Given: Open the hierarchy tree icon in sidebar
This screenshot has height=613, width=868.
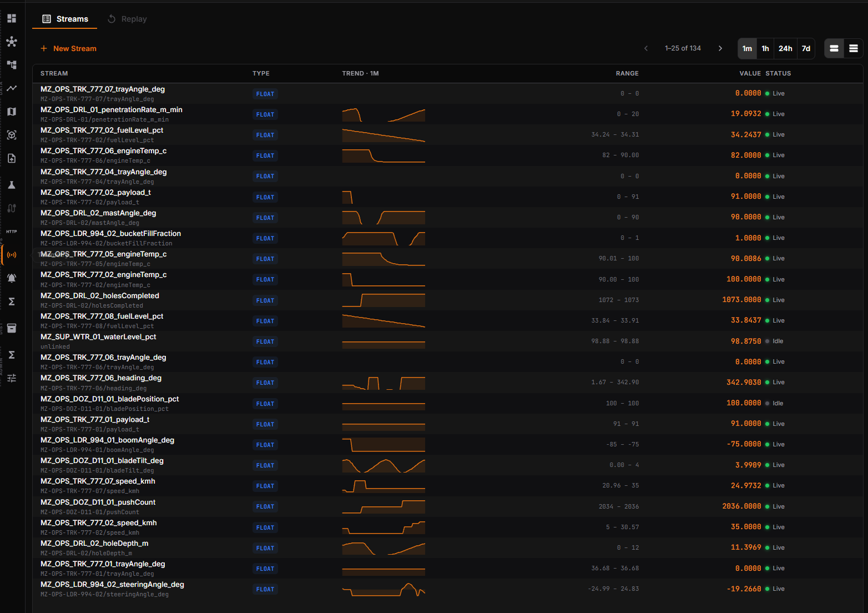Looking at the screenshot, I should point(12,65).
